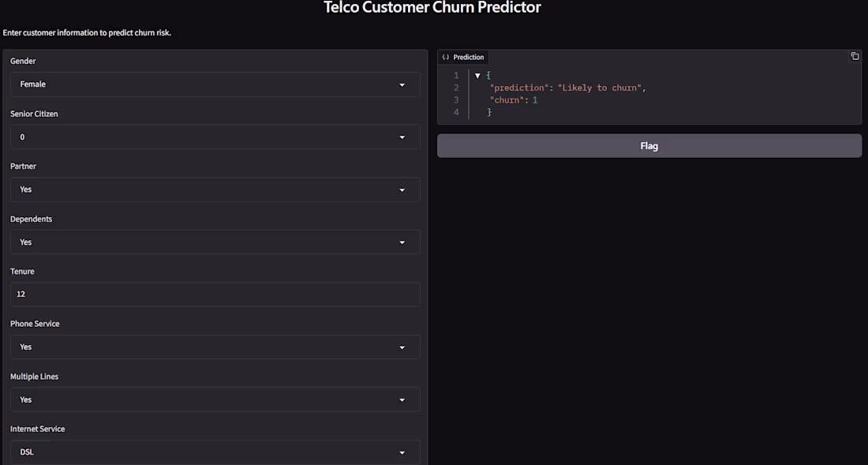Click the Flag button
868x465 pixels.
tap(649, 145)
